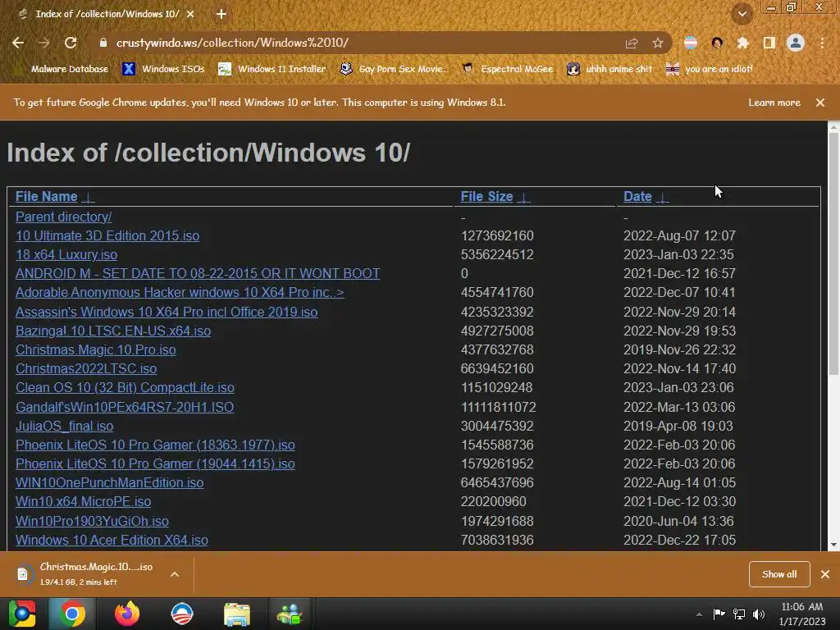Viewport: 840px width, 630px height.
Task: Open Clean OS 10 (32 Bit) CompactLite.iso
Action: [x=125, y=387]
